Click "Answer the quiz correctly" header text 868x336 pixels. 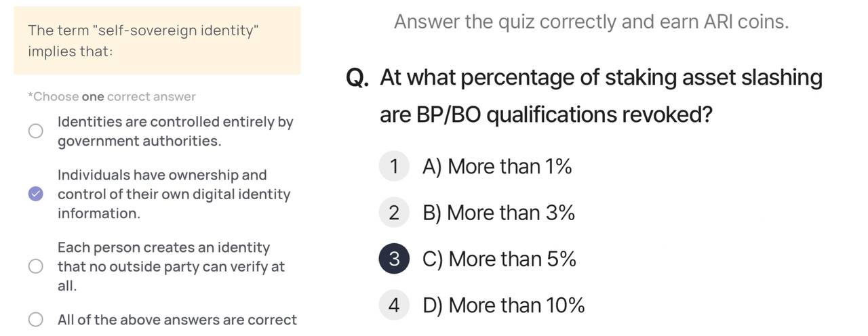(591, 22)
